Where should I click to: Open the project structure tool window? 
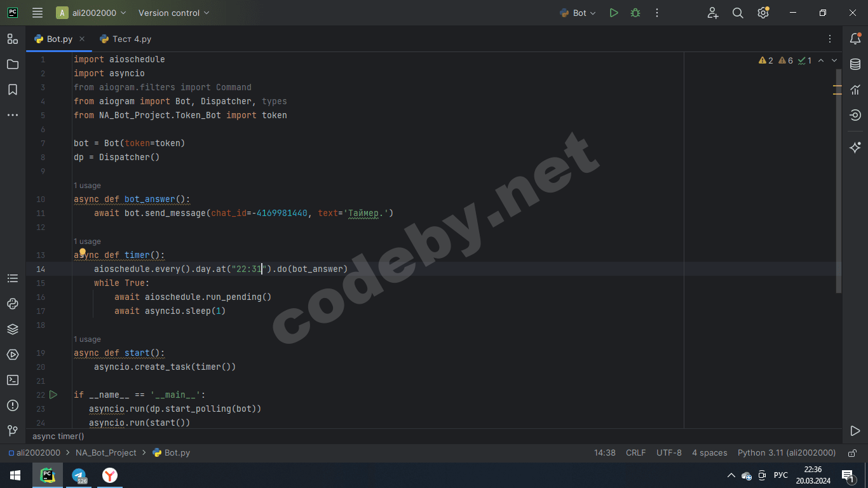pyautogui.click(x=13, y=39)
